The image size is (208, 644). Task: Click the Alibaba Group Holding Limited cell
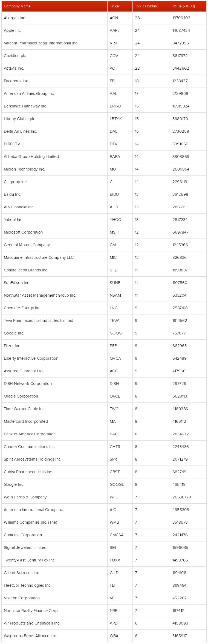54,157
